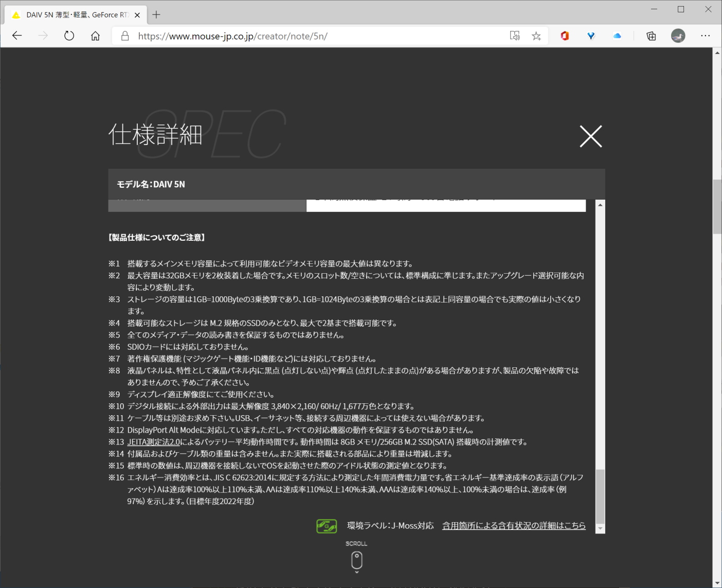Viewport: 722px width, 588px height.
Task: Click the page scrollbar down arrow
Action: coord(717,583)
